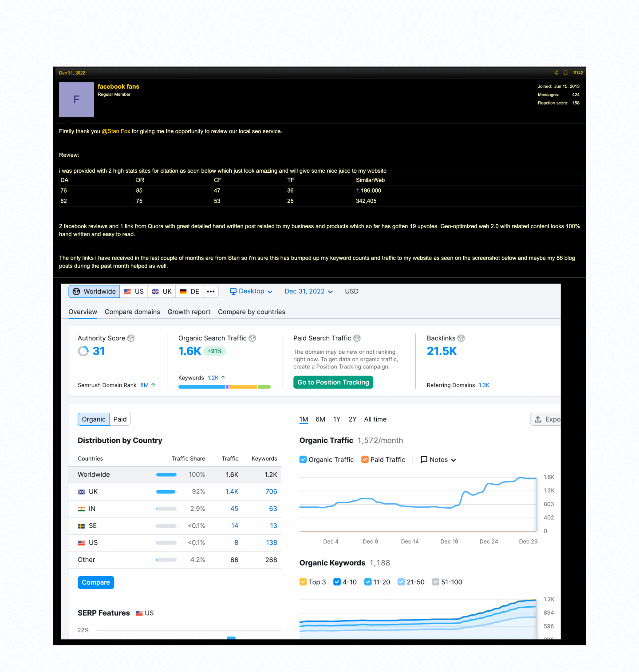The image size is (639, 672).
Task: Select the 2Y time range
Action: click(x=352, y=419)
